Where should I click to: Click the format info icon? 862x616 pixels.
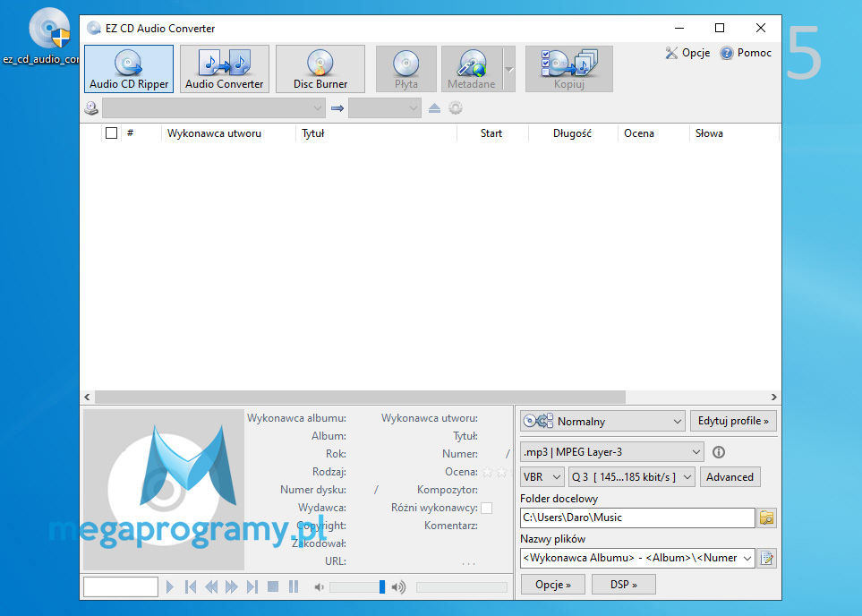pos(719,452)
